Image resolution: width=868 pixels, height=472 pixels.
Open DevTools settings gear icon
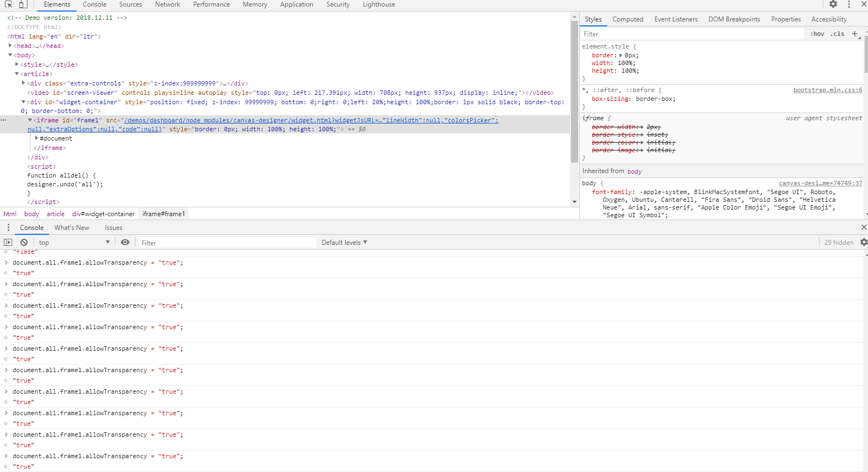click(x=833, y=4)
